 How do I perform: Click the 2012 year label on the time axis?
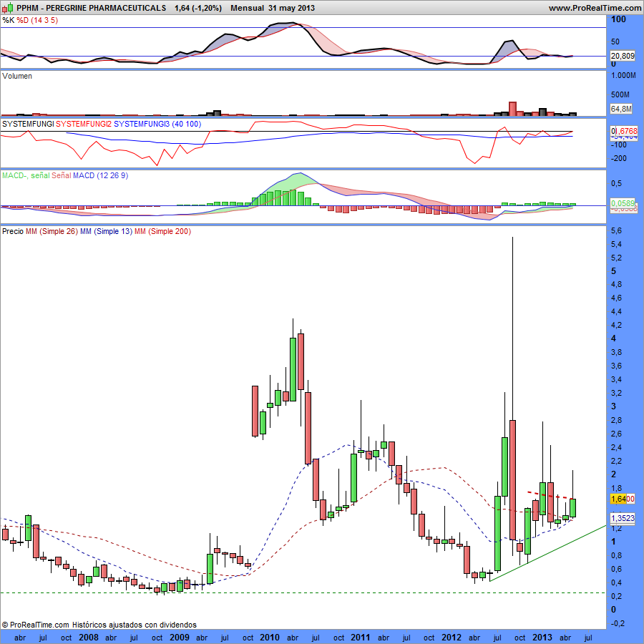452,637
